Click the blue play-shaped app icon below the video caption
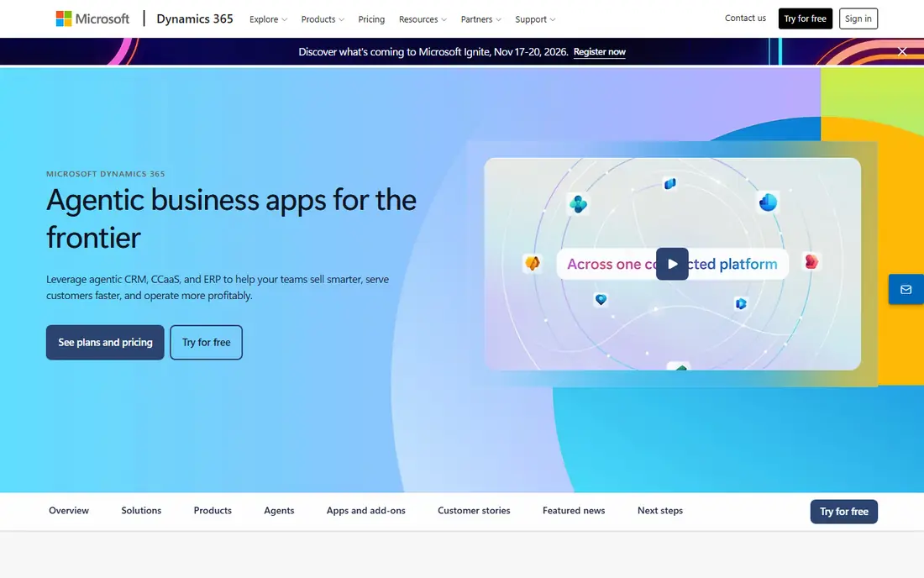Image resolution: width=924 pixels, height=578 pixels. tap(741, 303)
